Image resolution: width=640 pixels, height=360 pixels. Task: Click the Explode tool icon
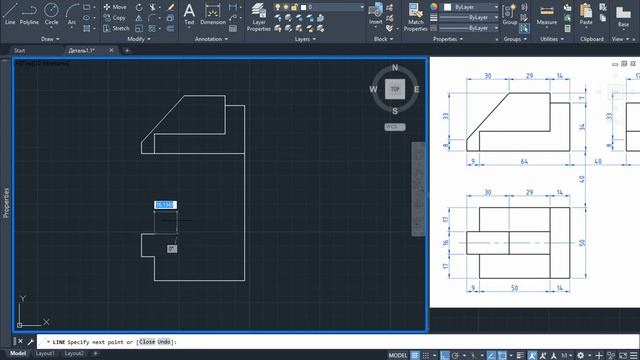click(x=170, y=18)
